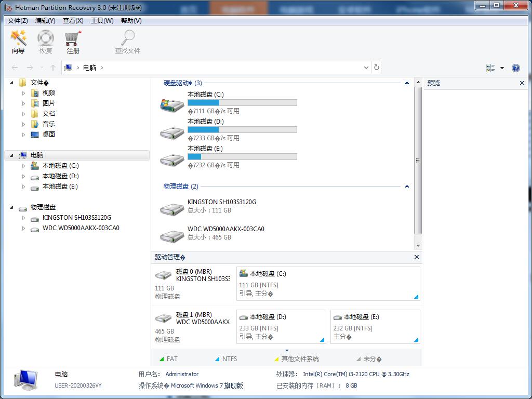Click E: drive usage bar

242,157
